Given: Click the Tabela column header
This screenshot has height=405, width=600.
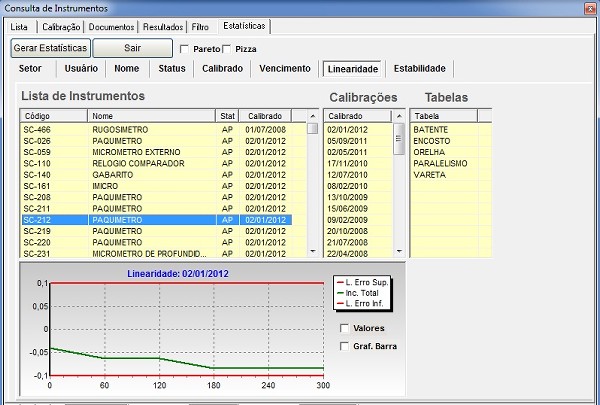Looking at the screenshot, I should (444, 116).
